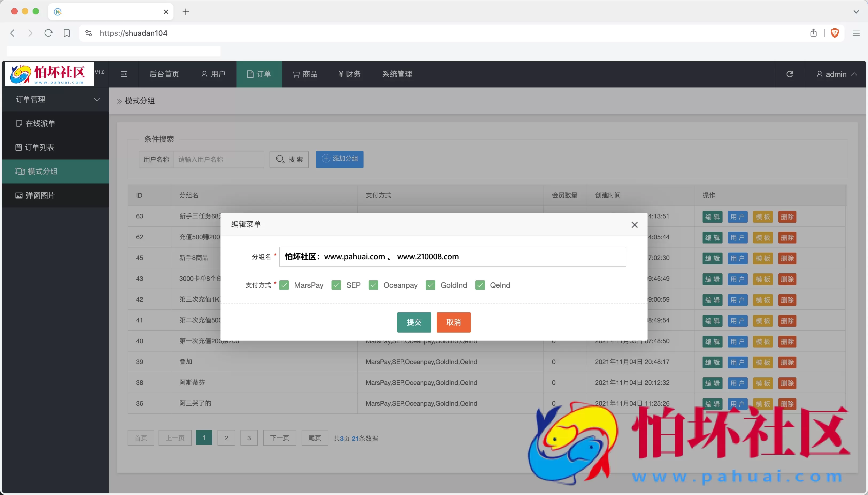The height and width of the screenshot is (495, 868).
Task: Click the 分组名 input field
Action: [x=452, y=257]
